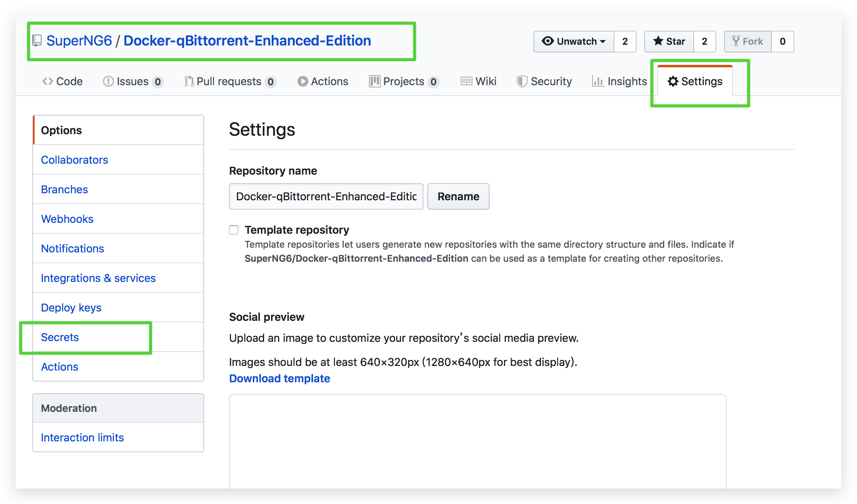
Task: Click the fork icon on the Fork button
Action: point(736,41)
